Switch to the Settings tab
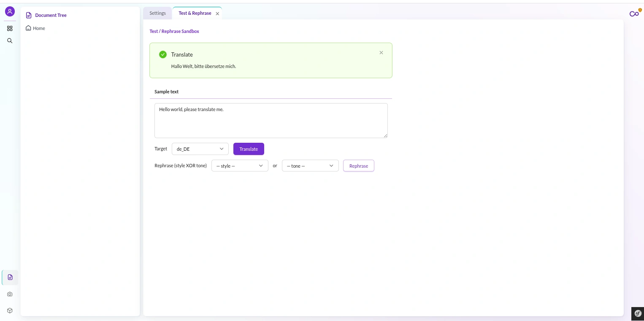Screen dimensions: 644x321 pyautogui.click(x=157, y=13)
